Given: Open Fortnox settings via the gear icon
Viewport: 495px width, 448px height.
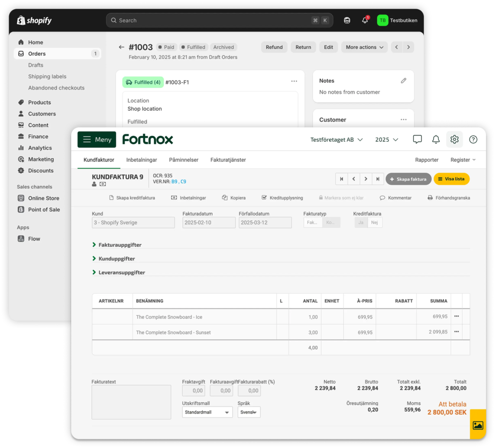Looking at the screenshot, I should (x=454, y=139).
